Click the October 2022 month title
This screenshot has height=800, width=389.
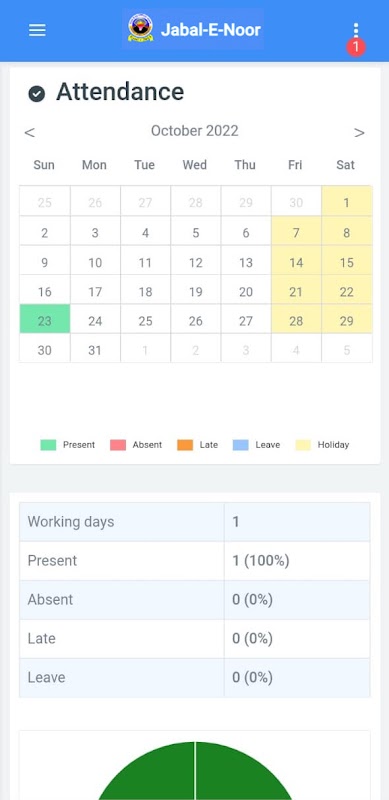(194, 131)
